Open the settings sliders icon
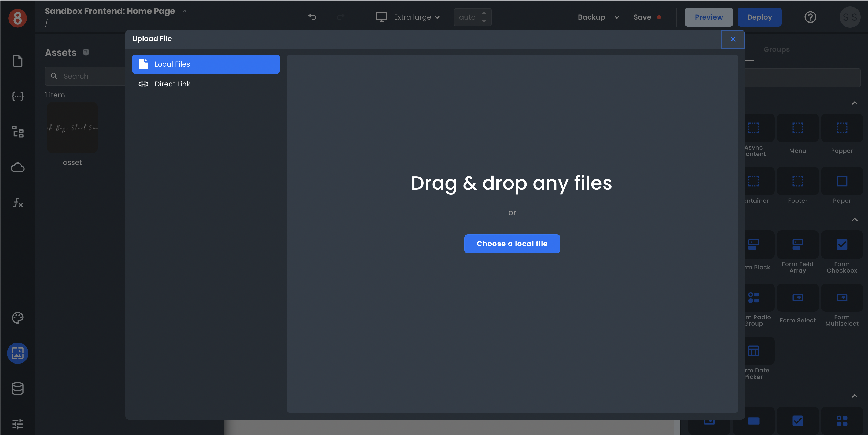 coord(17,424)
